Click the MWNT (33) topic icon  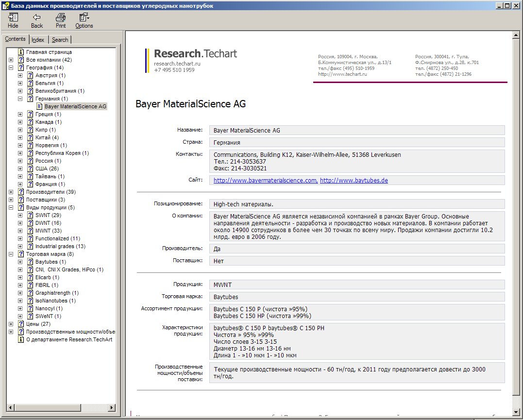click(31, 231)
